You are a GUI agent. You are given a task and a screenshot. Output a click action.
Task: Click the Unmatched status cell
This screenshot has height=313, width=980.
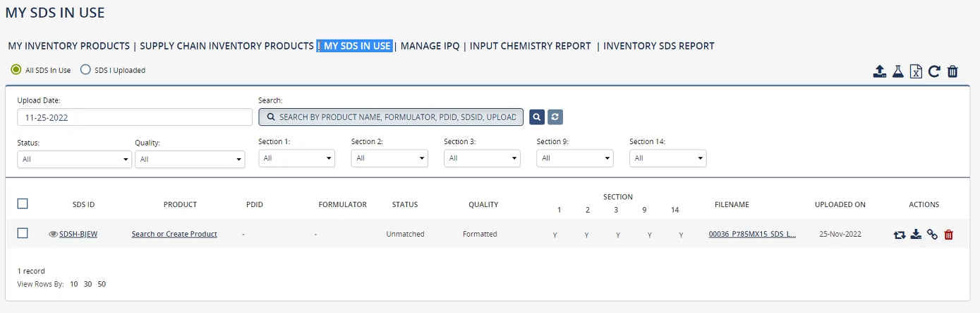405,234
